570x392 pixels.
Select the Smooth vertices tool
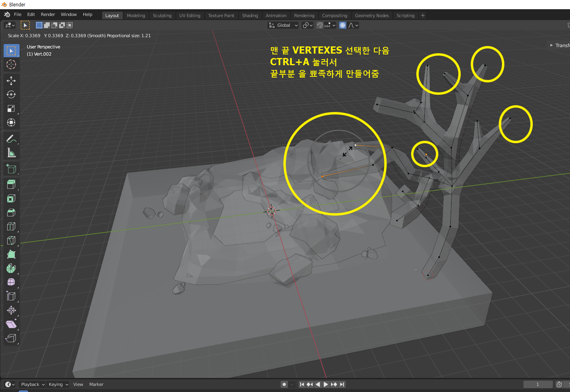click(11, 282)
